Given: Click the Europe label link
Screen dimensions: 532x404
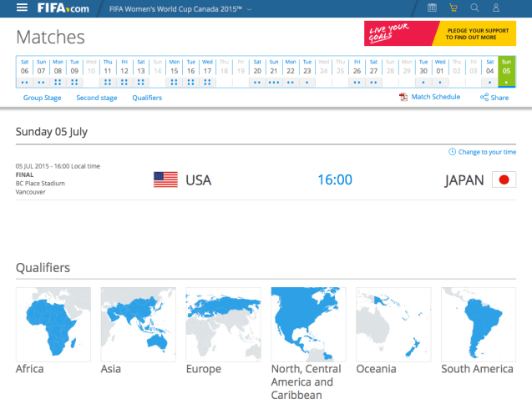Looking at the screenshot, I should click(x=204, y=369).
